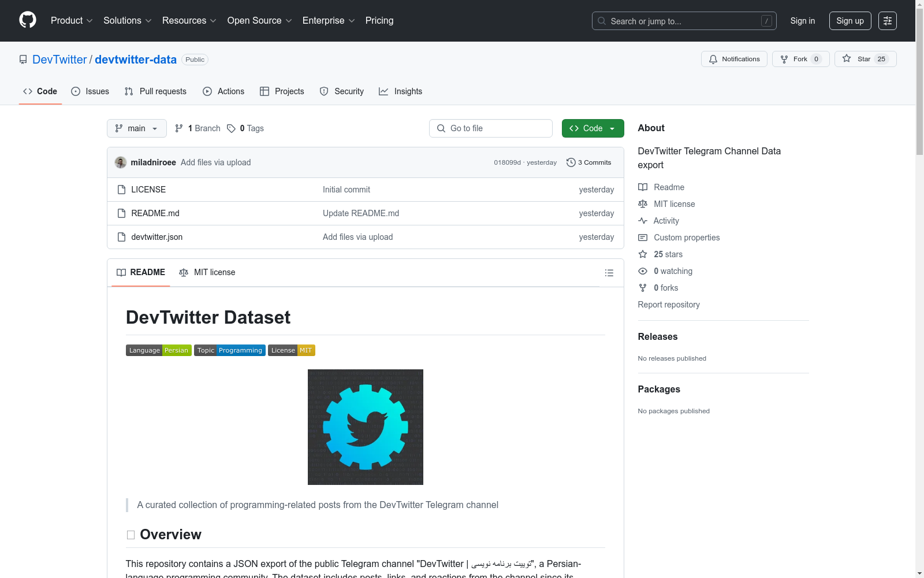Click the README outline list icon
The width and height of the screenshot is (924, 578).
[609, 273]
